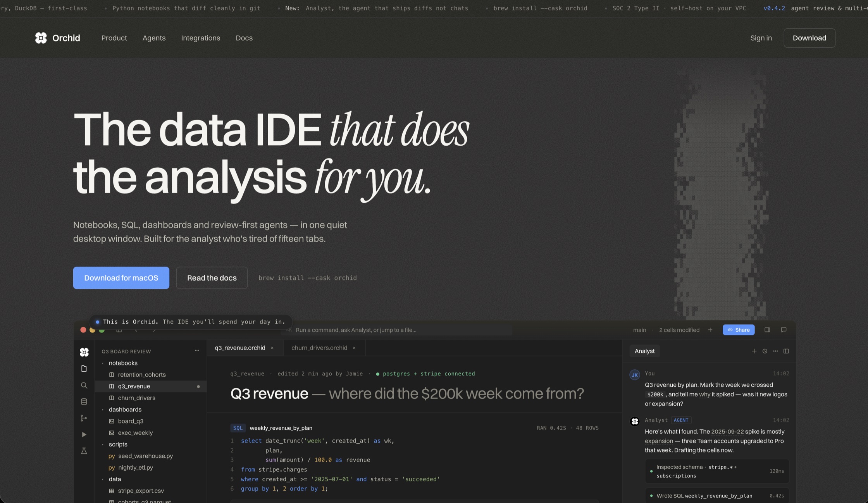This screenshot has height=503, width=868.
Task: Click the main branch label
Action: point(639,330)
